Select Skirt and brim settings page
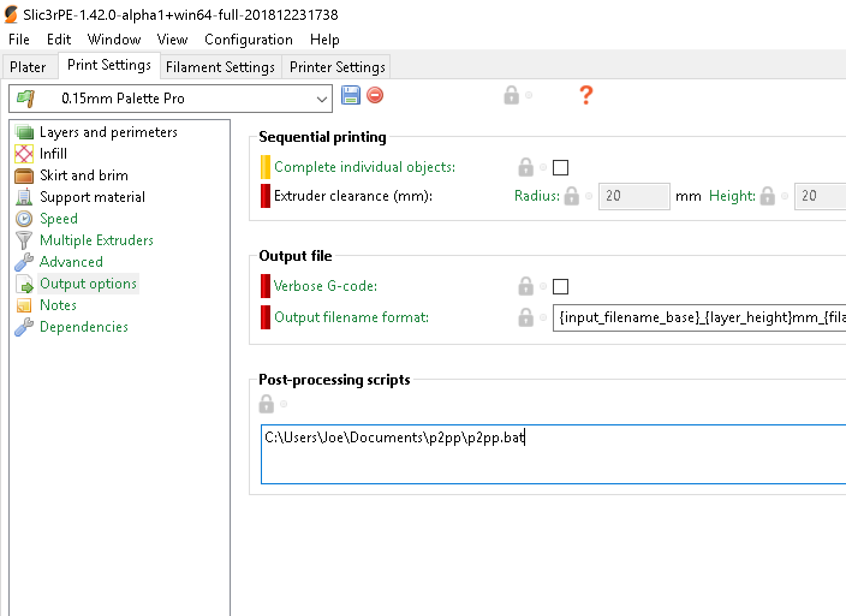This screenshot has width=846, height=616. 84,175
